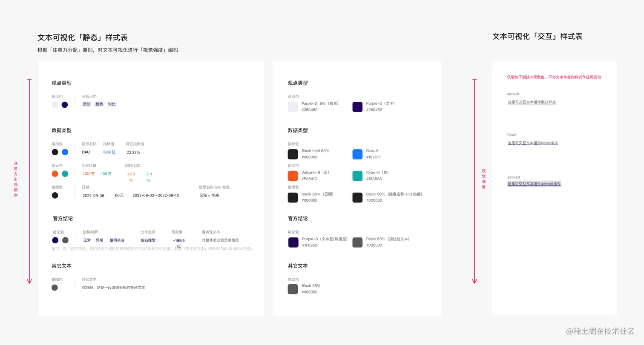This screenshot has width=644, height=345.
Task: Select the round black 指标色 circle swatch
Action: point(55,152)
